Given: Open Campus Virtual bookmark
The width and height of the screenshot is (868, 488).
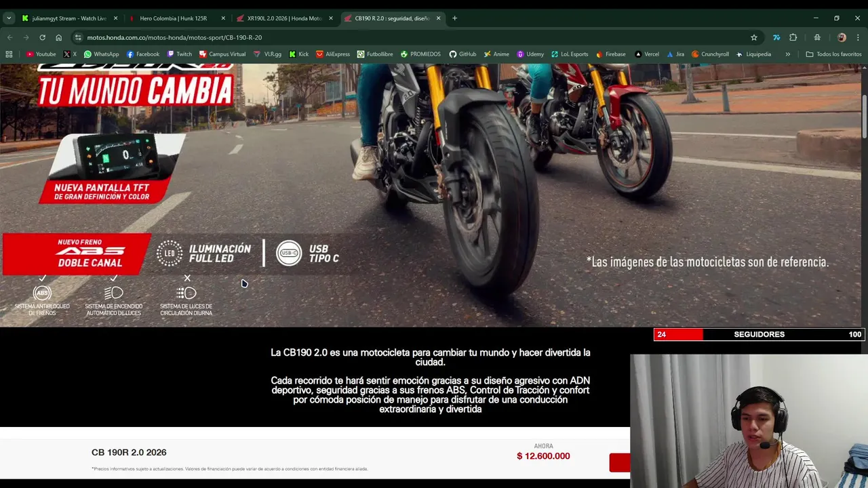Looking at the screenshot, I should [222, 54].
